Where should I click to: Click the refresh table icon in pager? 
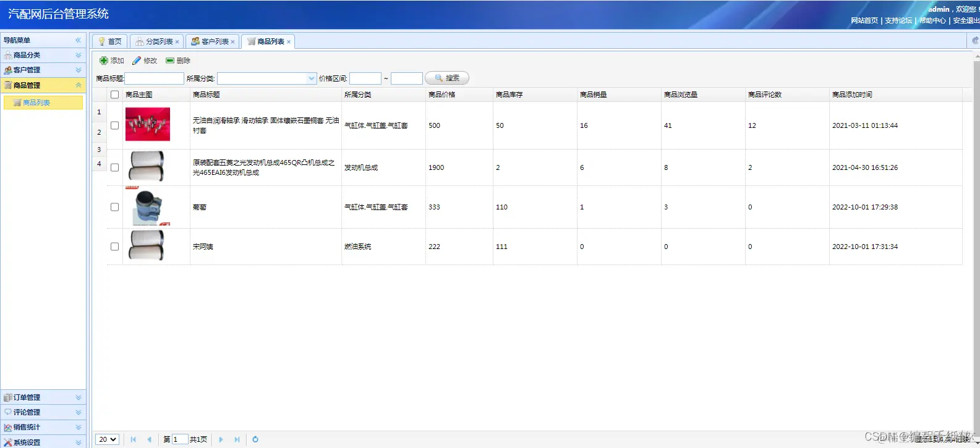[255, 439]
